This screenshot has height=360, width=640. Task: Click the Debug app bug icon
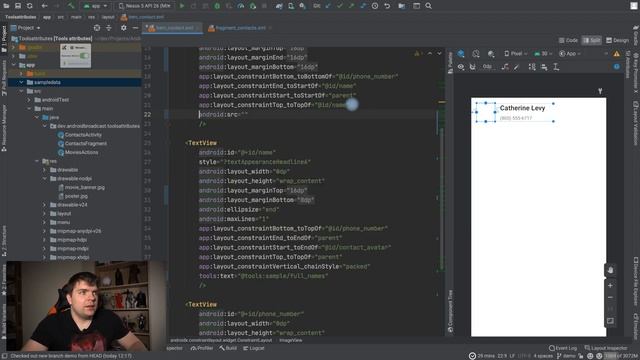[x=217, y=6]
